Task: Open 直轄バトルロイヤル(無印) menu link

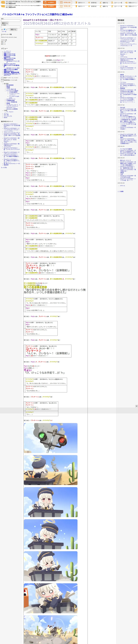Action: coord(11,70)
